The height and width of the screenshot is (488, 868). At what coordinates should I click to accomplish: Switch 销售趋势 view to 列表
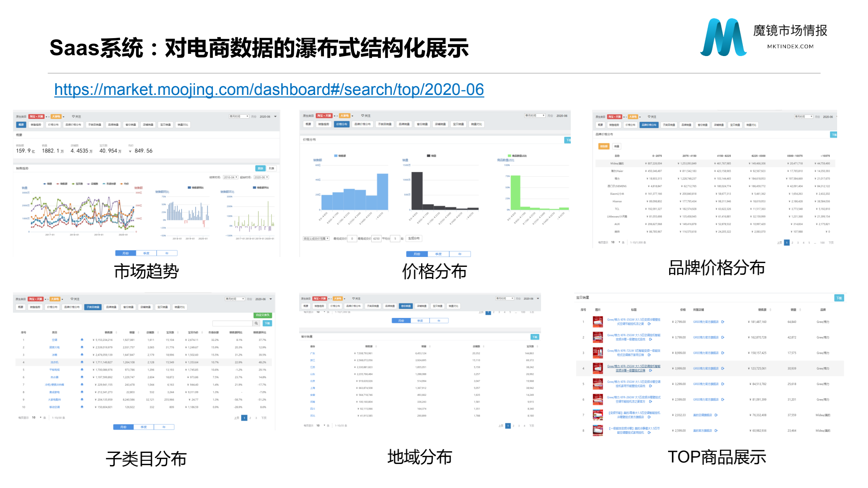pos(271,169)
